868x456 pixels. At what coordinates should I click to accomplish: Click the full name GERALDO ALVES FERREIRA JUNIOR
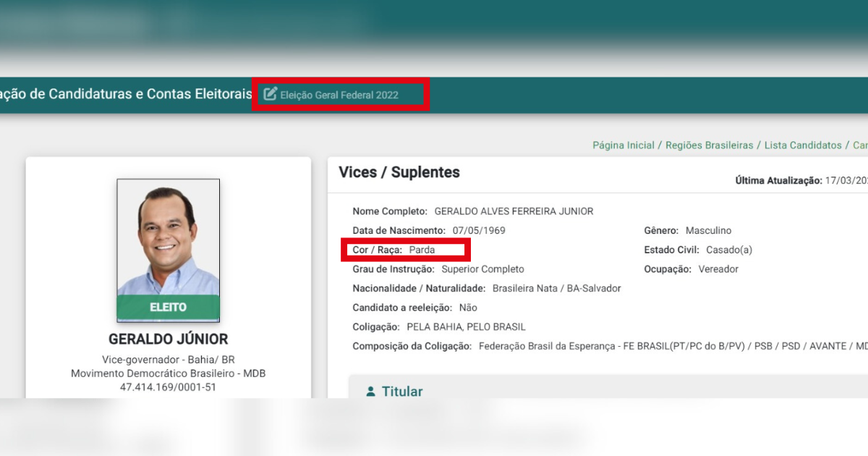(514, 211)
